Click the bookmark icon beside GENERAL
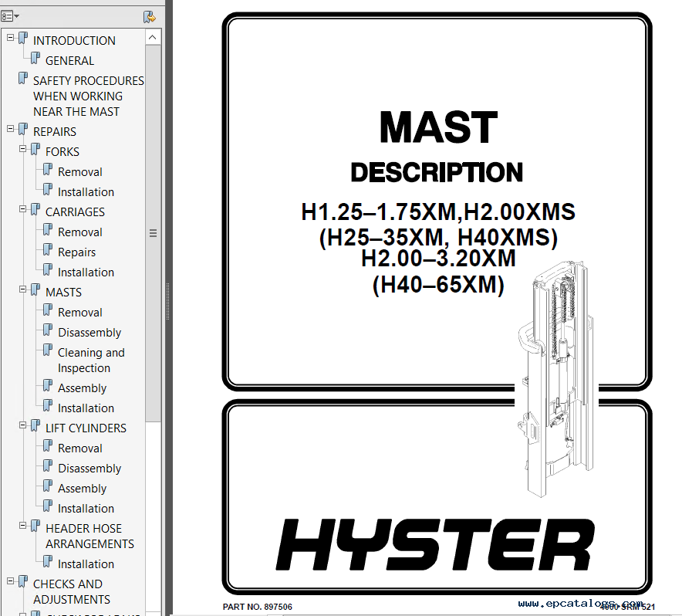This screenshot has width=682, height=616. (x=35, y=59)
